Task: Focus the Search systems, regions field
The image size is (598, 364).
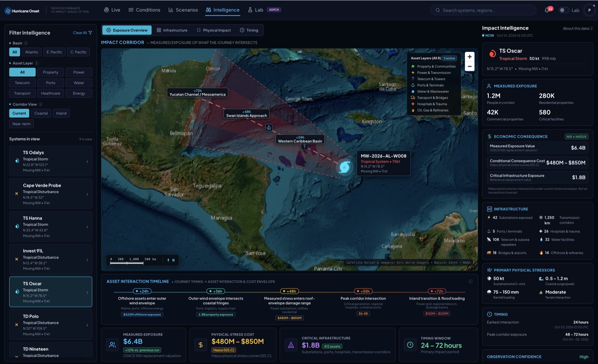Action: click(x=483, y=10)
